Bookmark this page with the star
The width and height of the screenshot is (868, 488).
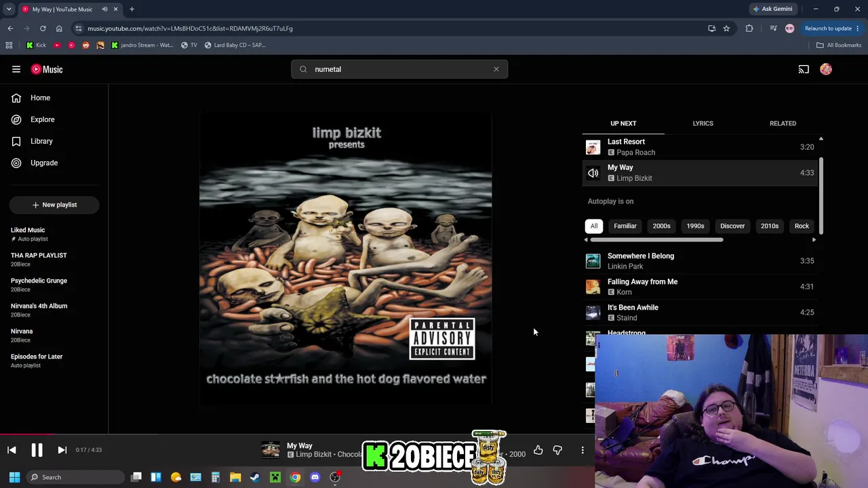point(726,28)
